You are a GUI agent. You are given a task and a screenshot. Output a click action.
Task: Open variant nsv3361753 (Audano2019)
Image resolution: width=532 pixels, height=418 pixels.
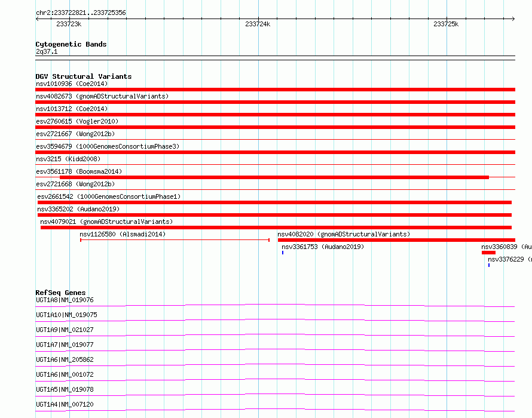tap(323, 247)
